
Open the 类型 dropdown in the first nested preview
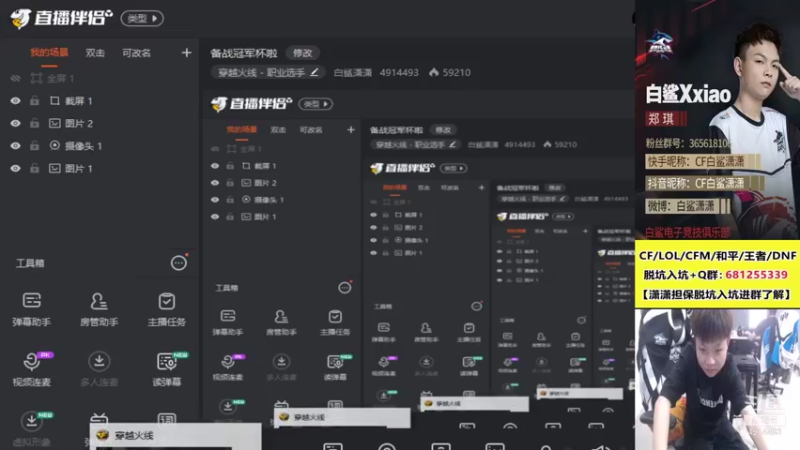pos(316,104)
